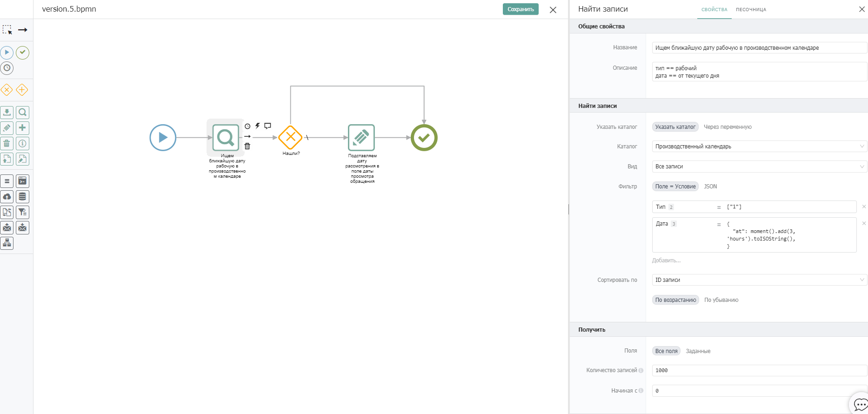The width and height of the screenshot is (868, 414).
Task: Choose the parallel gateway palette icon
Action: [22, 90]
